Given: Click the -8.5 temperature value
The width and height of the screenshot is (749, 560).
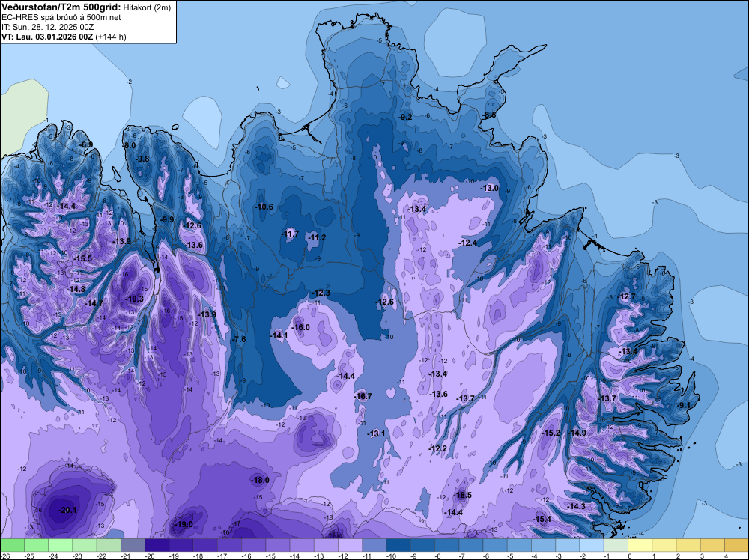Looking at the screenshot, I should [x=489, y=115].
